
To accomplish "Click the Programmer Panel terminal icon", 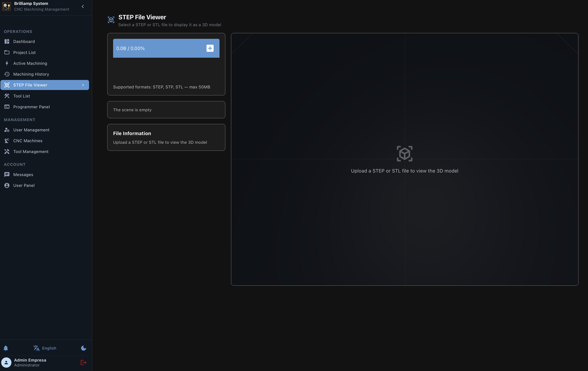I will pos(7,107).
